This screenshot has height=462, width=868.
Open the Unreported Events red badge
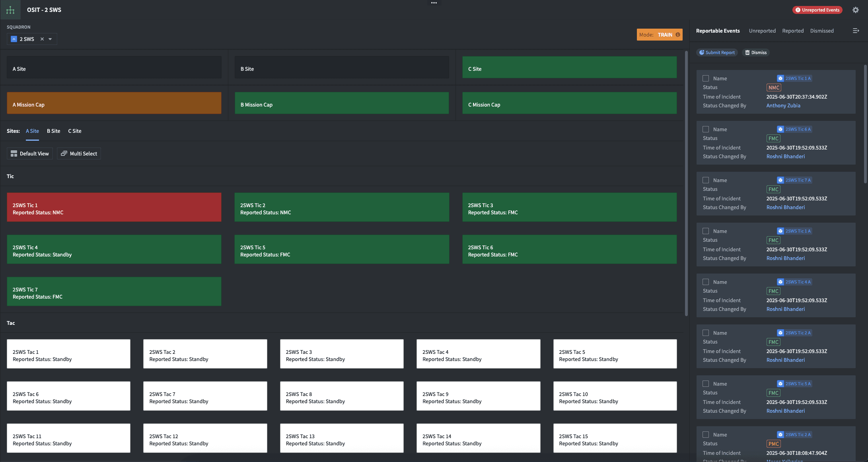pos(817,10)
